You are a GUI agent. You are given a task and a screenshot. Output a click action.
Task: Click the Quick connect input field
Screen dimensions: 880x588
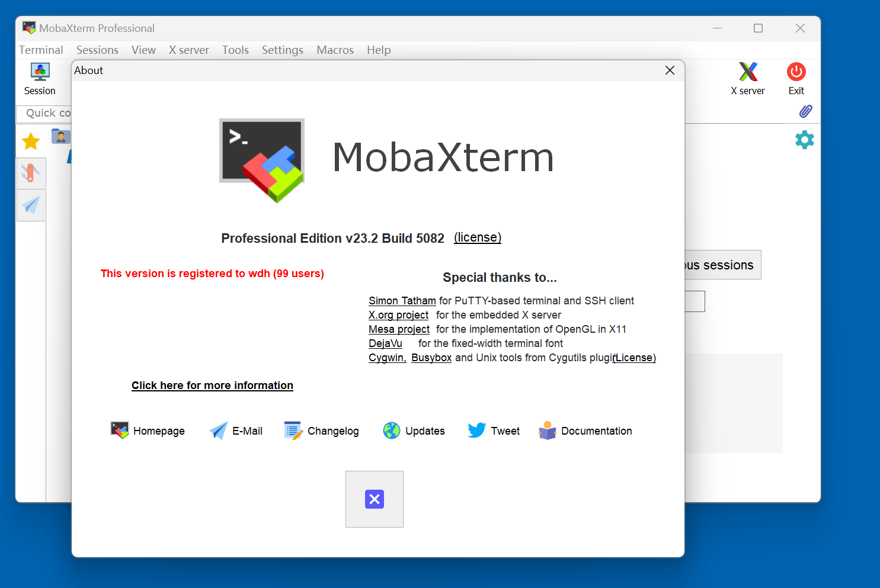pyautogui.click(x=47, y=113)
